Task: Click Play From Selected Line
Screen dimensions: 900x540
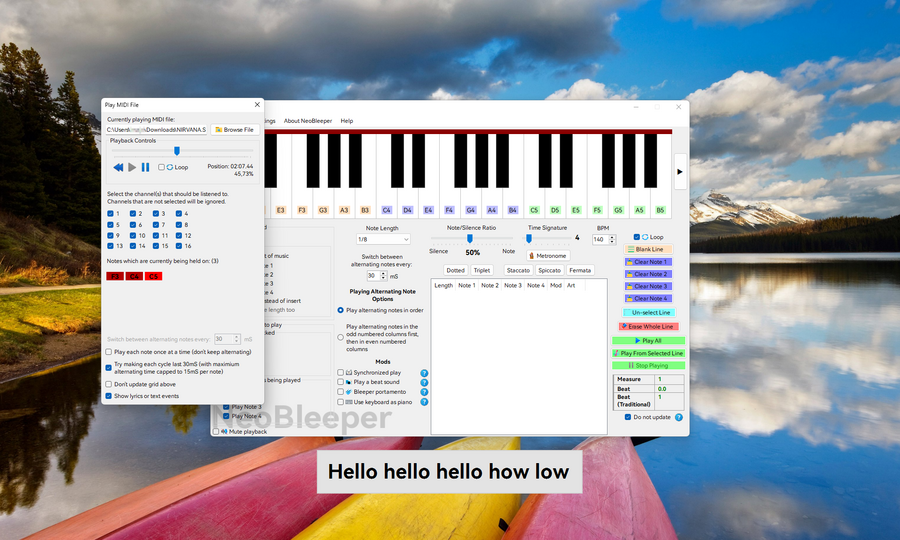Action: pos(649,353)
